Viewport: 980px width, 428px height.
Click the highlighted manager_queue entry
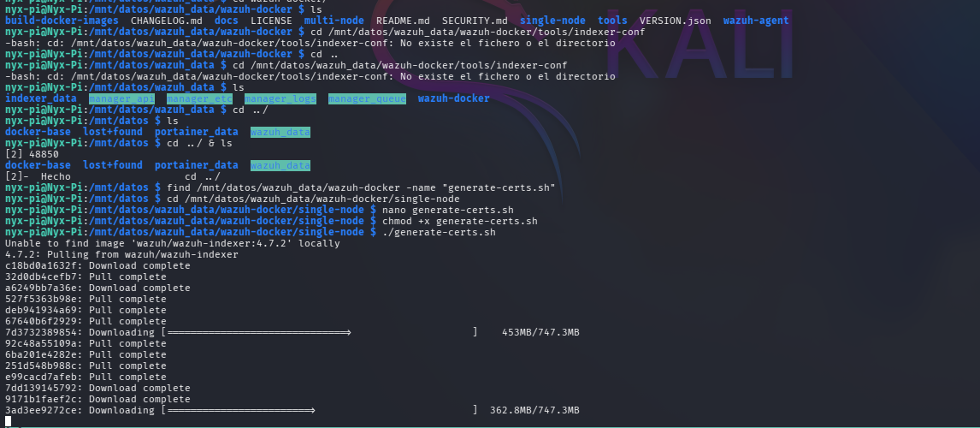[x=367, y=98]
